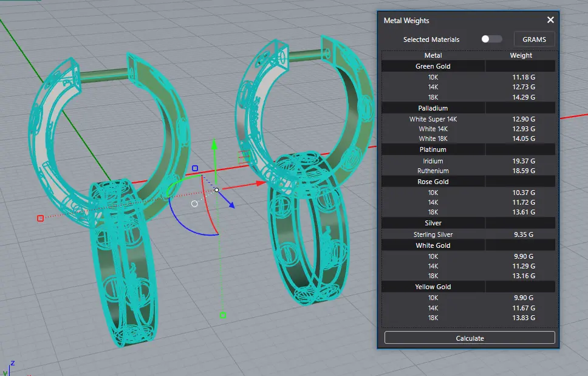Click the gumball green upward move arrow

point(214,147)
